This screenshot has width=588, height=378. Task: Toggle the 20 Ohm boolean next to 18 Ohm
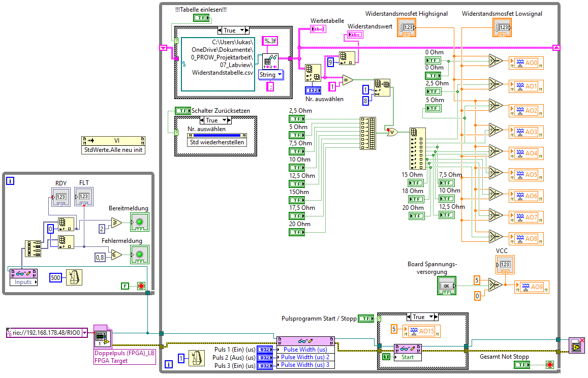[x=417, y=216]
